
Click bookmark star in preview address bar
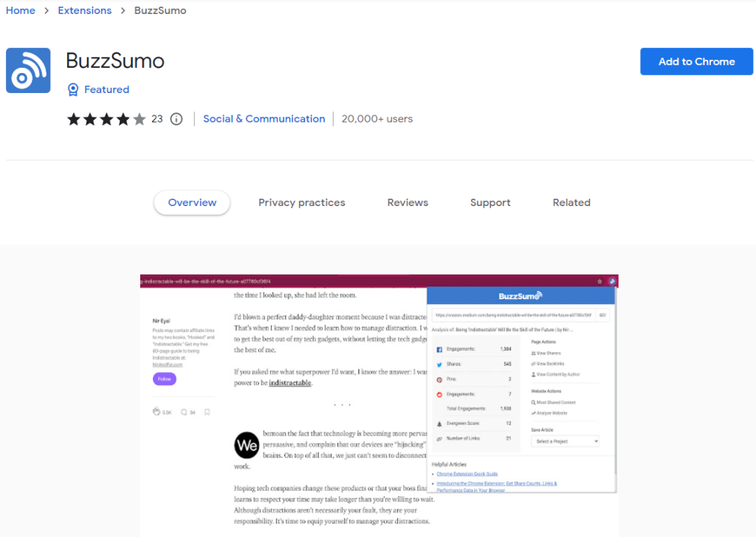pos(599,281)
